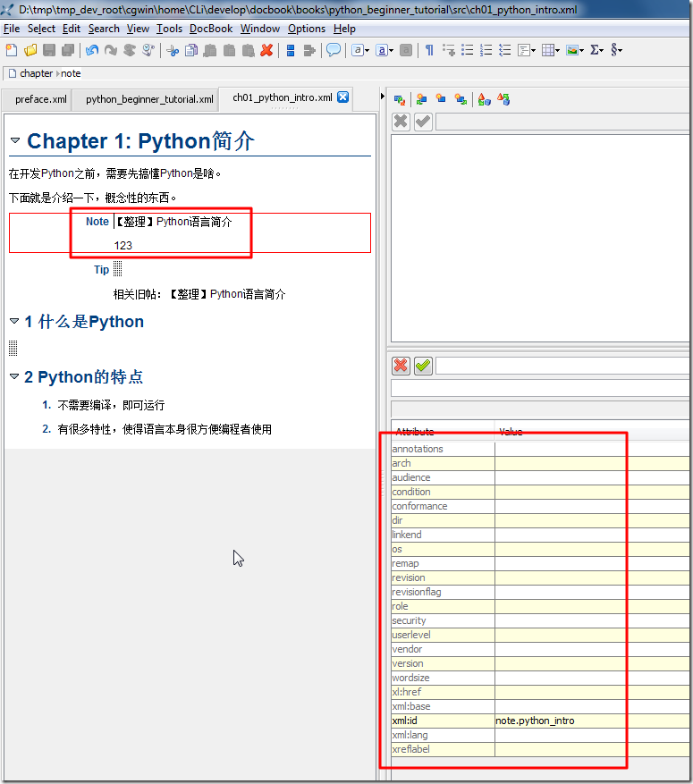
Task: Select 'chapter' in the node path bar
Action: click(x=36, y=73)
